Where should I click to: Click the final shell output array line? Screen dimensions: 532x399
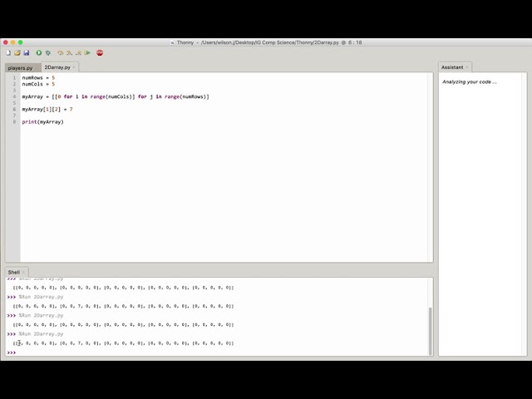coord(123,343)
